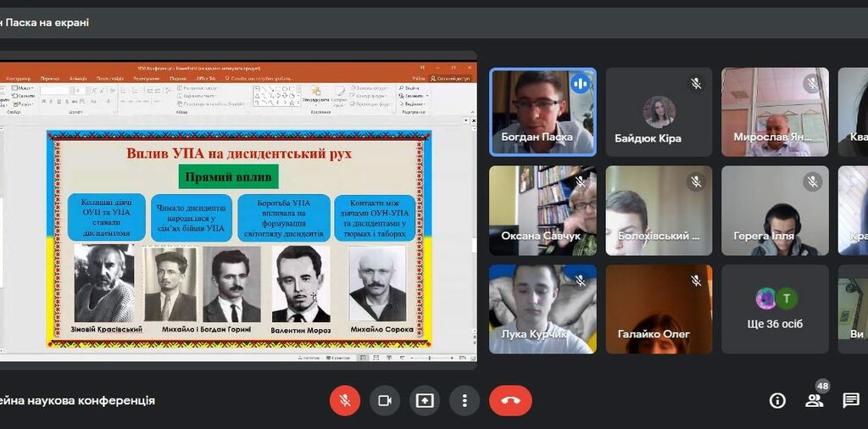Hang up with the red Leave call button

tap(510, 400)
